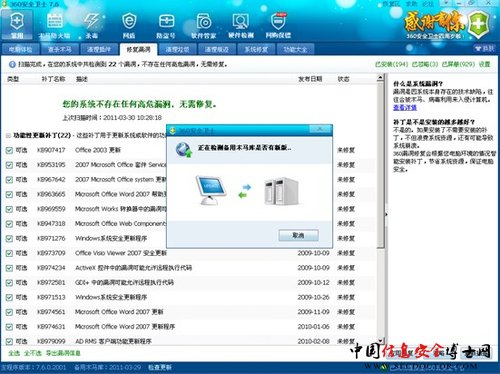Uncheck the KB971276 checkbox
The width and height of the screenshot is (500, 374).
[9, 239]
